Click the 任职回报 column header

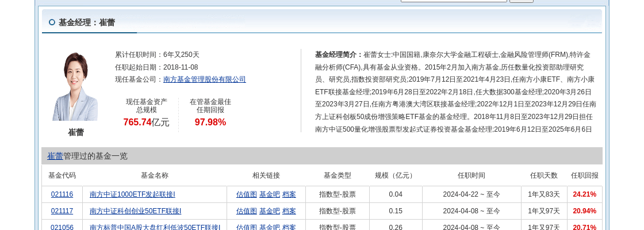(584, 175)
